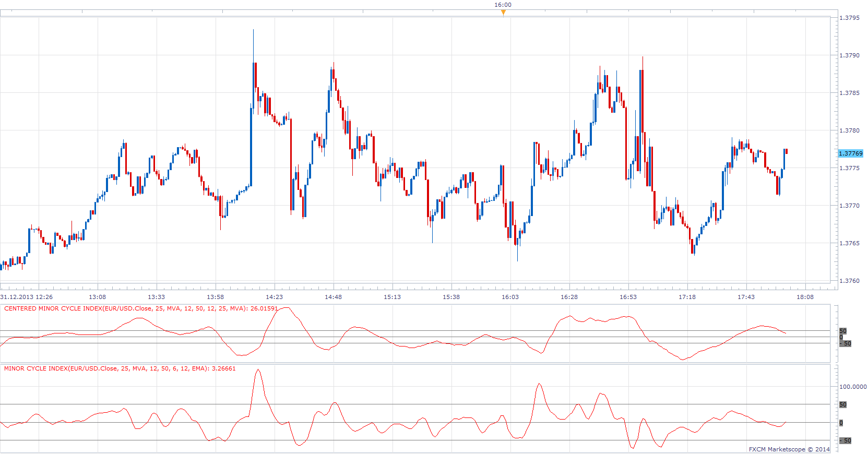Click the 16:53 time axis label
868x454 pixels.
pyautogui.click(x=628, y=297)
